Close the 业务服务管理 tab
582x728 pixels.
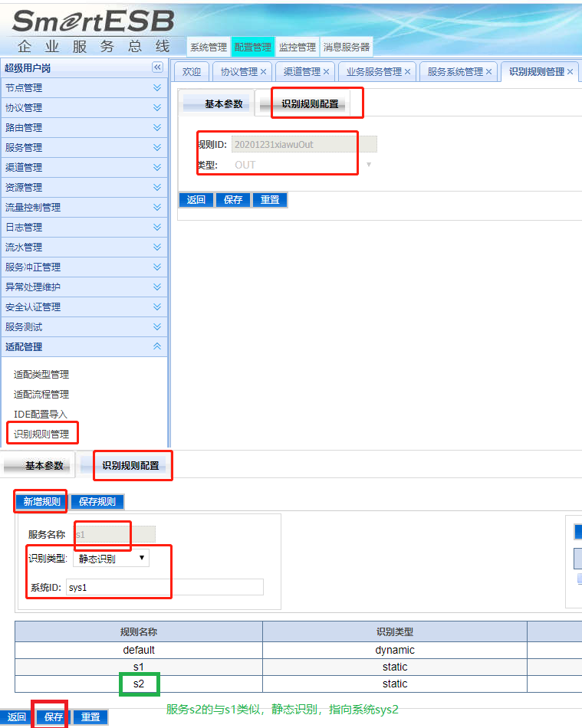click(407, 72)
